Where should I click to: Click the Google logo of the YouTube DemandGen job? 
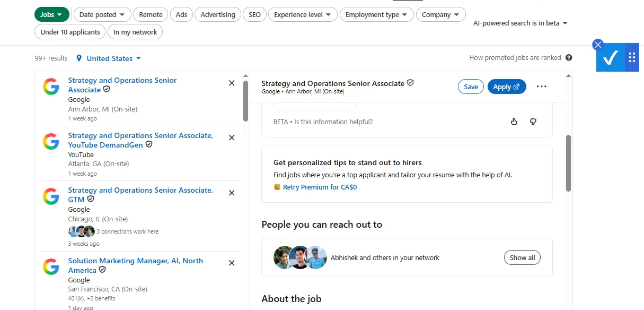(x=51, y=141)
